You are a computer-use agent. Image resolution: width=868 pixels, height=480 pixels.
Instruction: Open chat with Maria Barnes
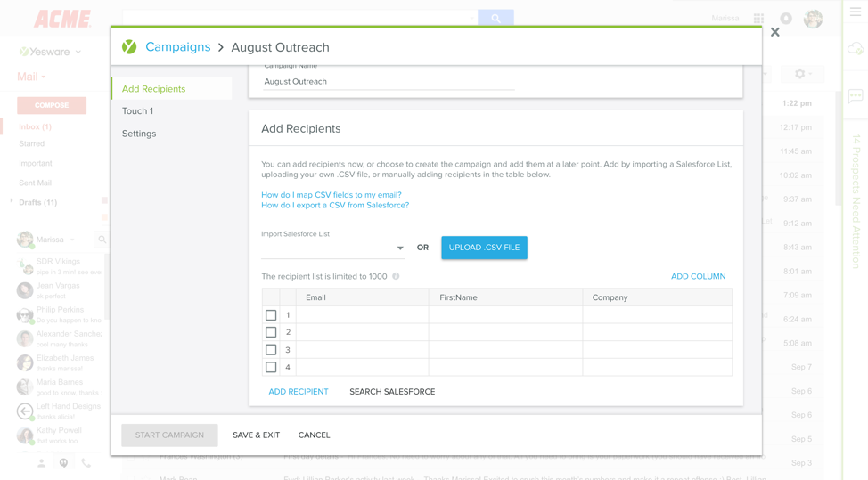[60, 387]
